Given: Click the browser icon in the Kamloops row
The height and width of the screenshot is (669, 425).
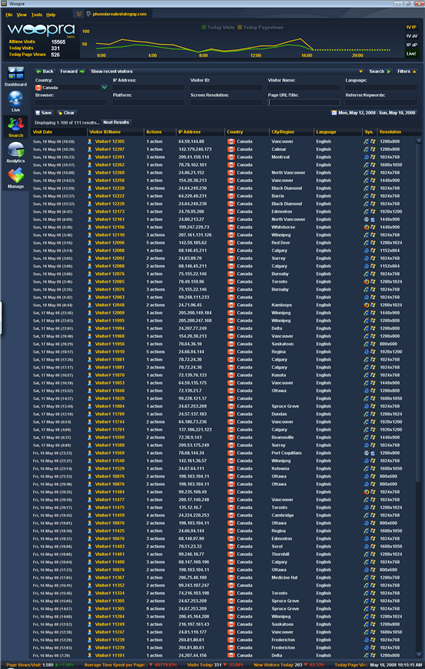Looking at the screenshot, I should coord(366,305).
